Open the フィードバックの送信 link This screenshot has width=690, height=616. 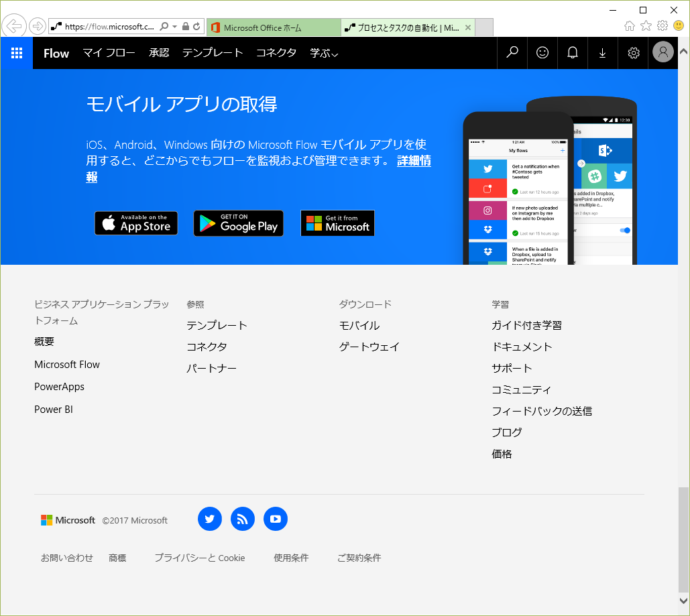tap(542, 412)
